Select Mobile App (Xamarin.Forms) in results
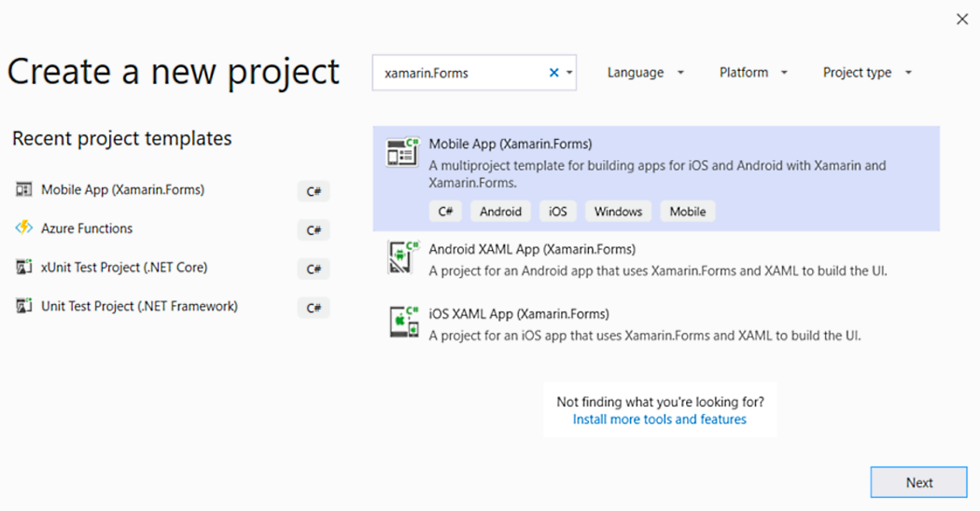980x511 pixels. coord(656,179)
